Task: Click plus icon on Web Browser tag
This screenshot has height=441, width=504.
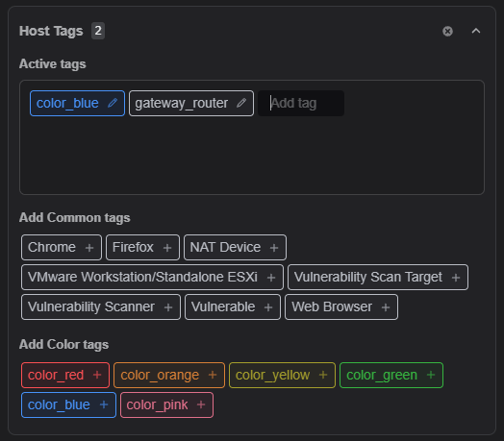Action: click(x=386, y=307)
